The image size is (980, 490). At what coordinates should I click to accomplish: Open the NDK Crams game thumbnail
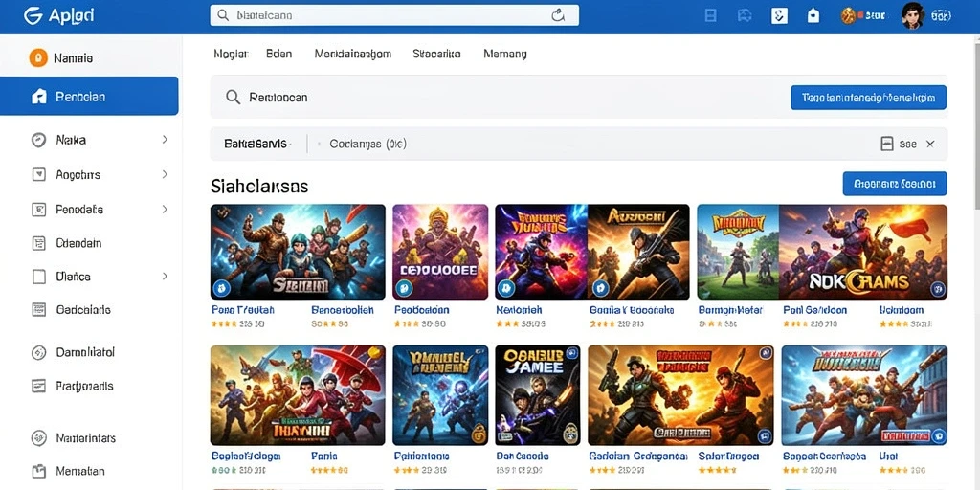(x=862, y=252)
